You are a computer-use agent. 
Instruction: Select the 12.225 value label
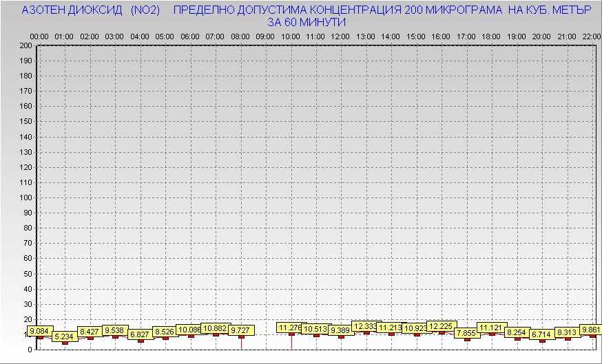click(441, 326)
